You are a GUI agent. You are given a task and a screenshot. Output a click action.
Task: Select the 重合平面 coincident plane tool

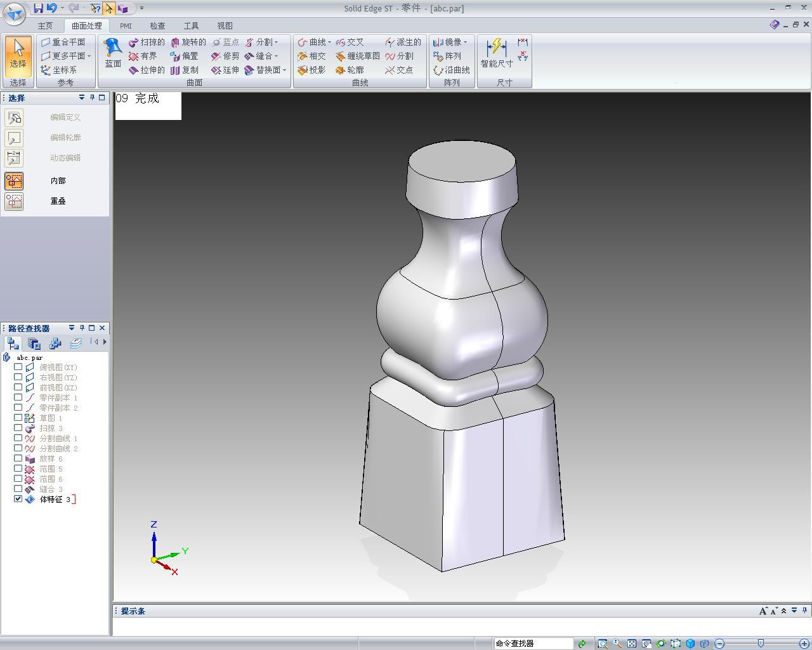pos(62,42)
